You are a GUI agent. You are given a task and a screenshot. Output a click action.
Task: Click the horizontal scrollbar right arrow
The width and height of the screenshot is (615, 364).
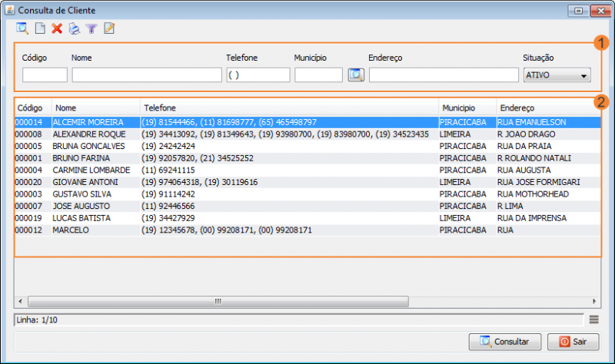[x=595, y=301]
